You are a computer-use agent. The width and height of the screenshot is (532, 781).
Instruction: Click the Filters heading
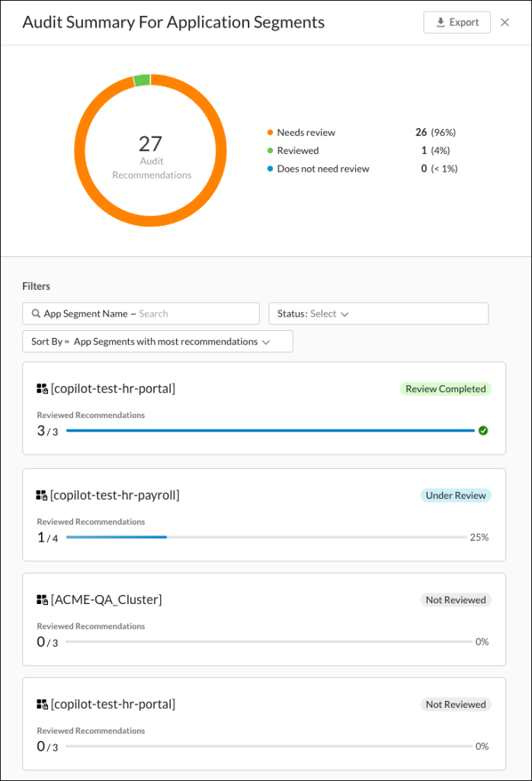click(x=37, y=287)
